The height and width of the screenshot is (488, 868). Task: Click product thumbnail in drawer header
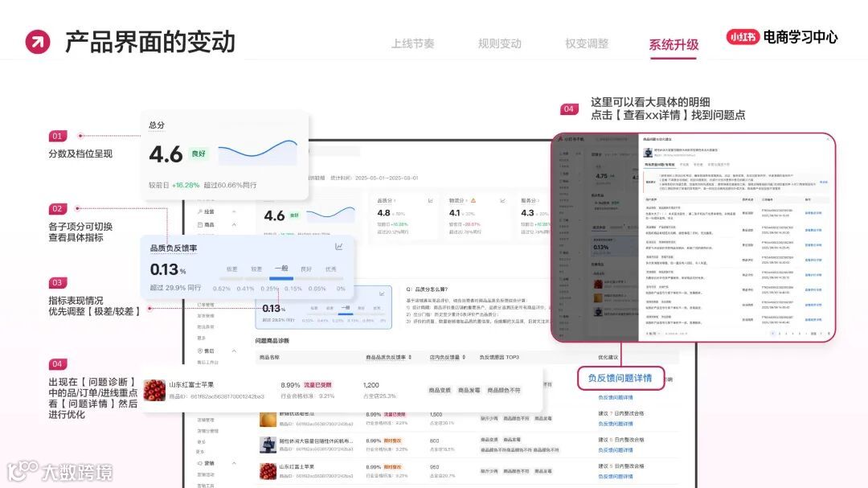pyautogui.click(x=648, y=152)
